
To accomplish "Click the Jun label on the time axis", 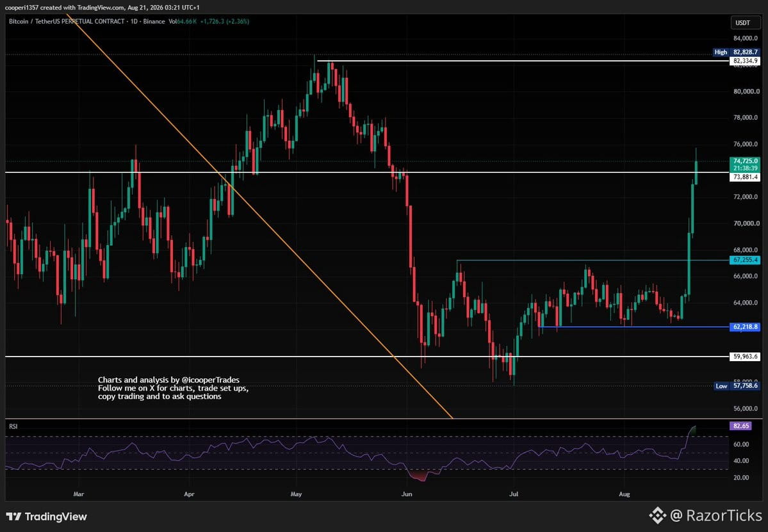I will coord(407,494).
